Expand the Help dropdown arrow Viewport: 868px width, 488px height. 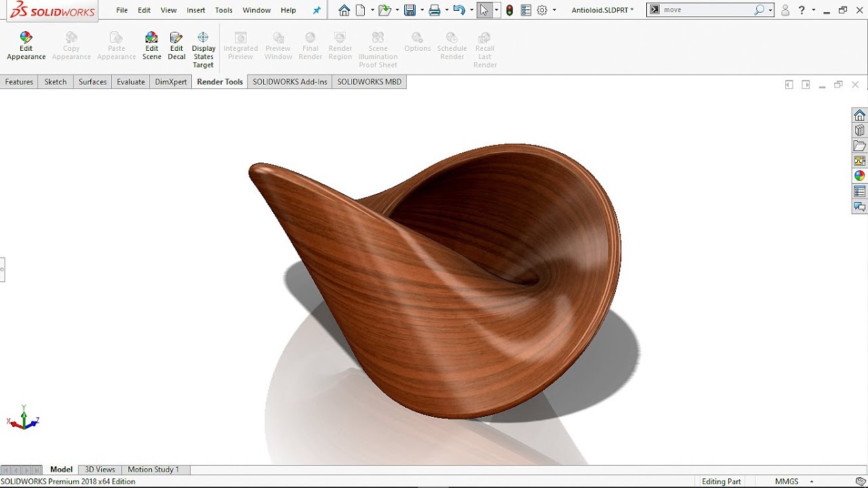(813, 10)
